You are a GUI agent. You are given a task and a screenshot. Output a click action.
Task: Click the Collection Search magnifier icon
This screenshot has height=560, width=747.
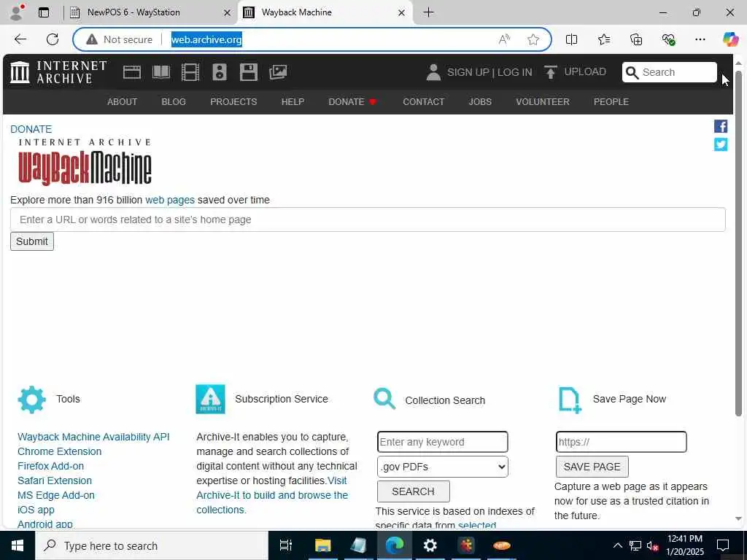(384, 399)
